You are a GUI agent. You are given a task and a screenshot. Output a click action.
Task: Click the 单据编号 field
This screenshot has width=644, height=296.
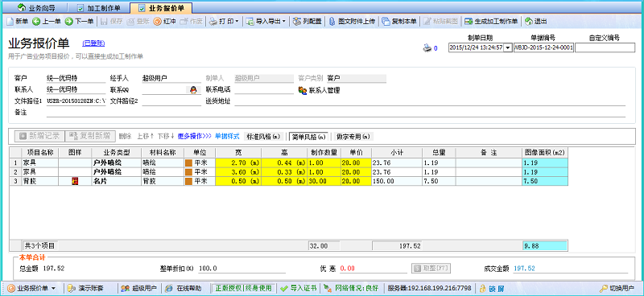[x=544, y=47]
